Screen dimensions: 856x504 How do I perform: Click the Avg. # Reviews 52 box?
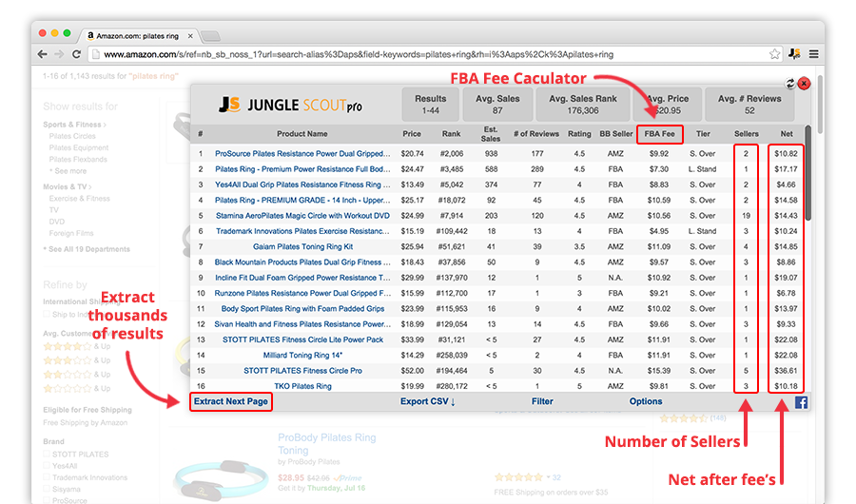point(749,105)
